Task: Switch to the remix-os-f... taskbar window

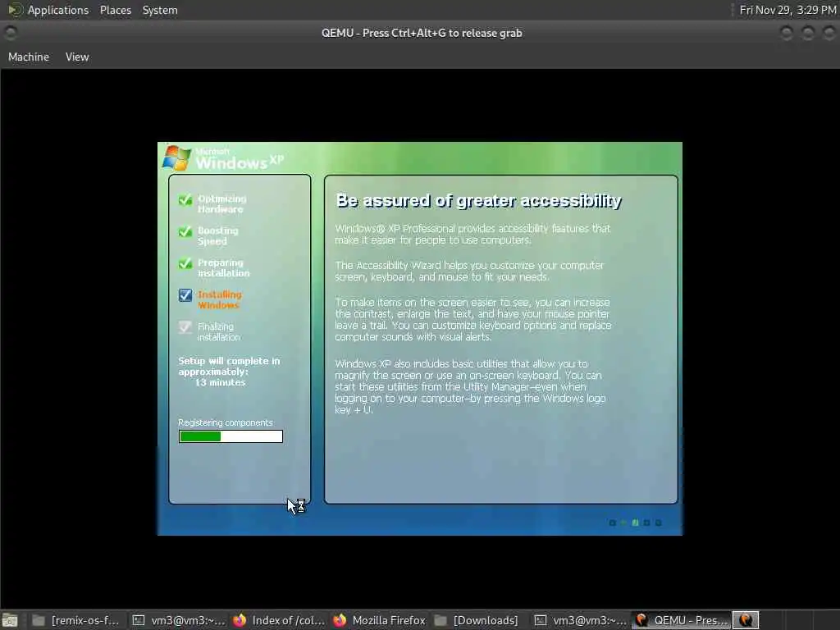Action: [75, 620]
